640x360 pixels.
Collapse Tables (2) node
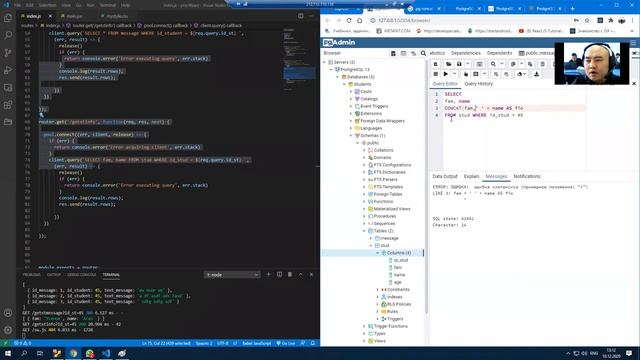click(x=364, y=231)
